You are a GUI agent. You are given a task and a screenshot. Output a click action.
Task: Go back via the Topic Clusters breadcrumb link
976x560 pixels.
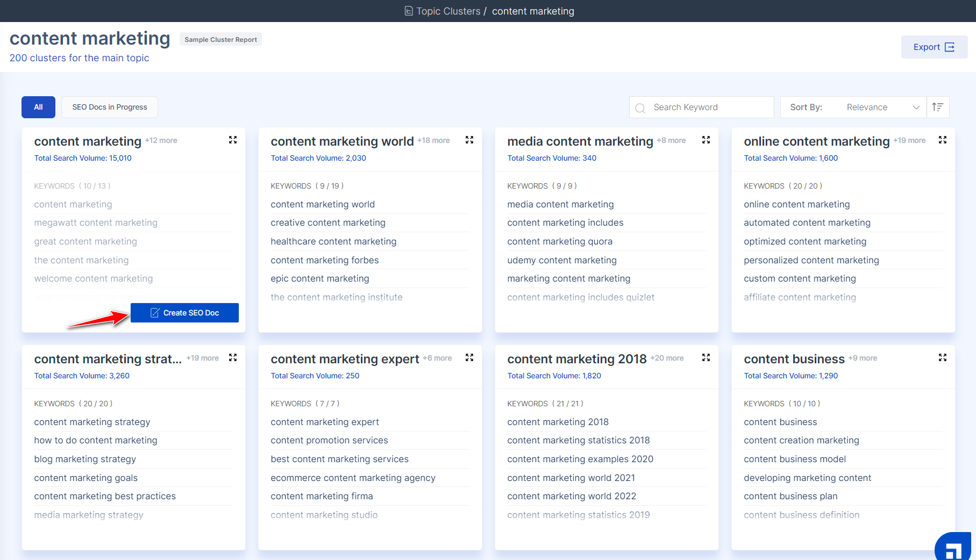448,11
